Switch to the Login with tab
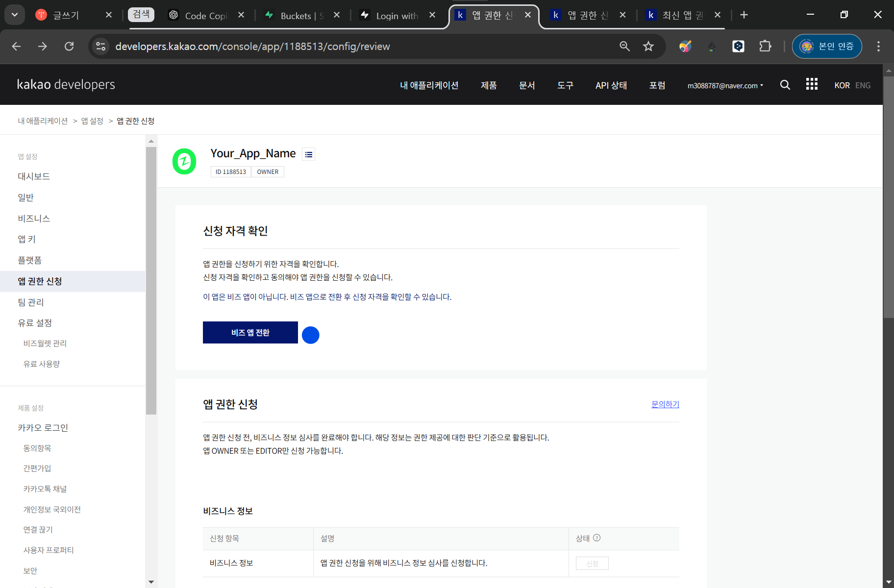 click(x=397, y=15)
